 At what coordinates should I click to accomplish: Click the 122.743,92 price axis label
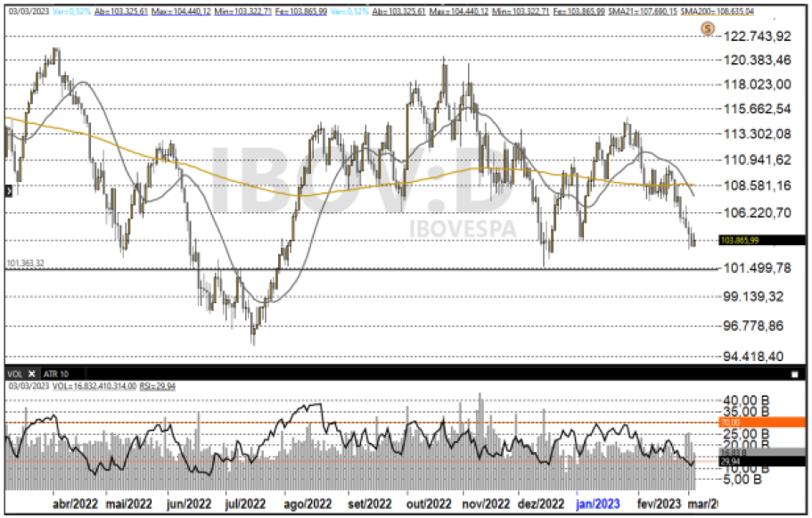(759, 37)
